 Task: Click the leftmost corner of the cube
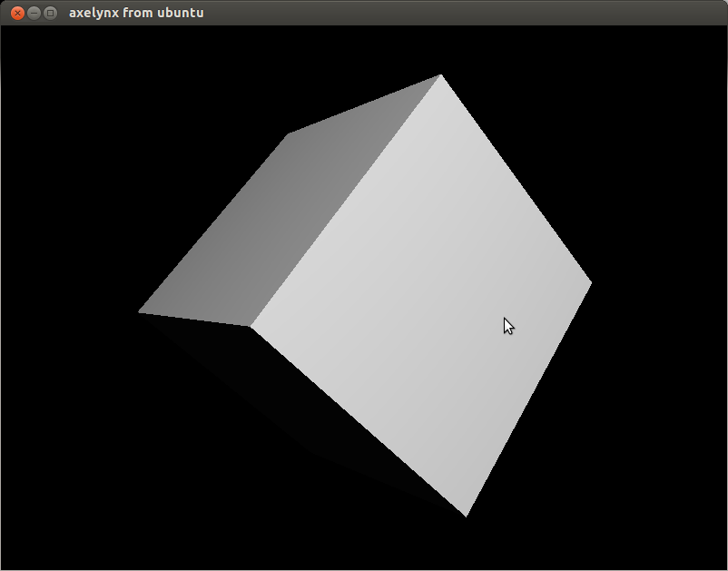pyautogui.click(x=140, y=312)
